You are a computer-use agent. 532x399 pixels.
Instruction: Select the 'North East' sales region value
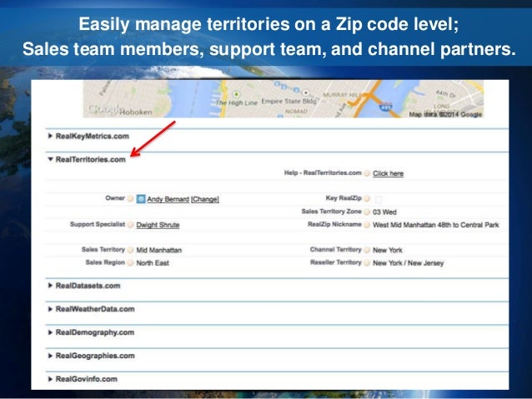(x=153, y=263)
